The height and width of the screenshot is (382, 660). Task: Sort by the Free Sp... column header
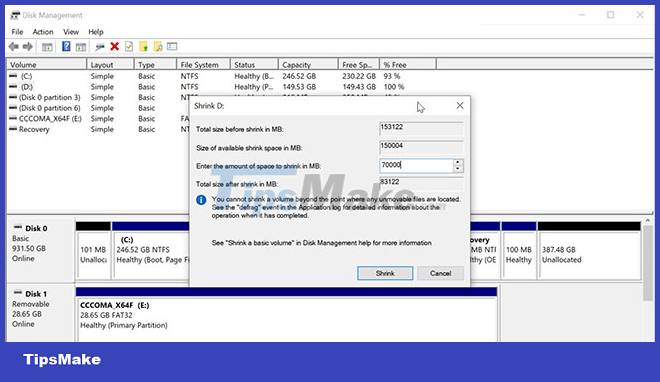(x=358, y=65)
